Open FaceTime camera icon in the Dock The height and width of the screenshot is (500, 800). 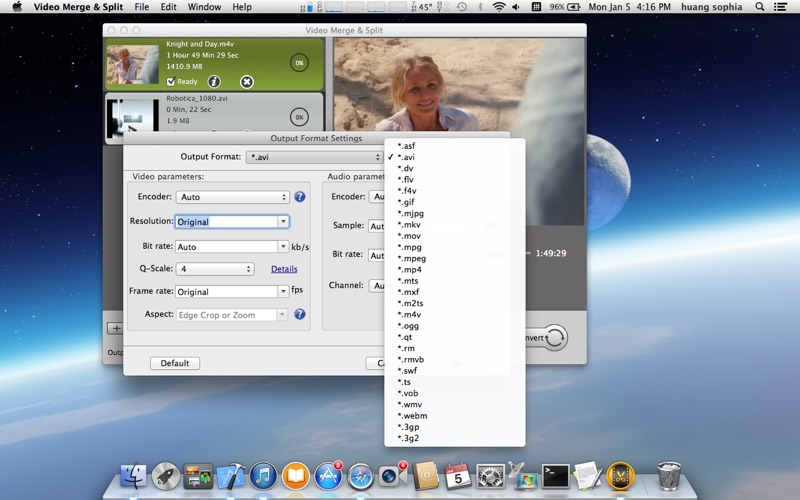393,476
